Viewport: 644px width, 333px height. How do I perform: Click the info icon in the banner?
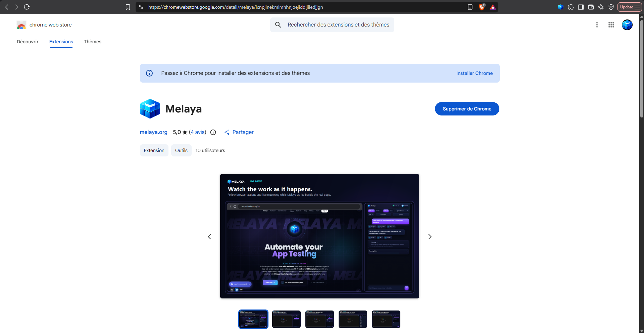coord(149,73)
